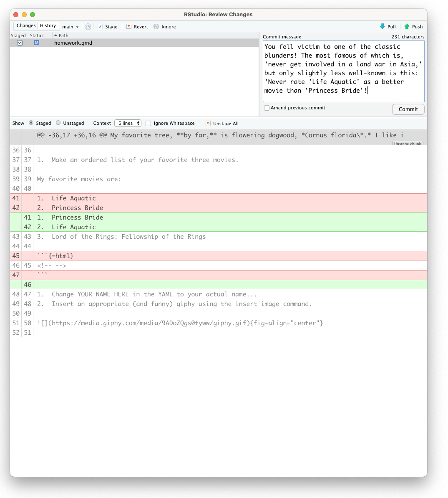
Task: Switch to the History tab
Action: (x=48, y=25)
